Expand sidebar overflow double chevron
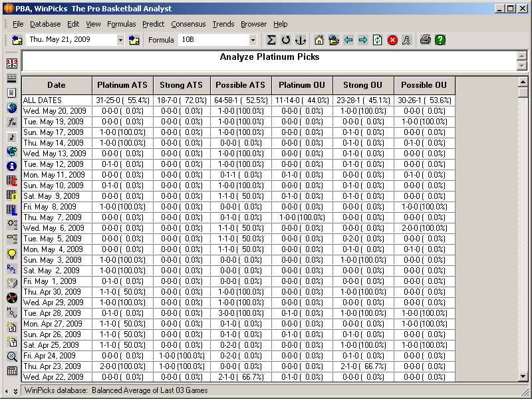The height and width of the screenshot is (399, 532). coord(15,391)
